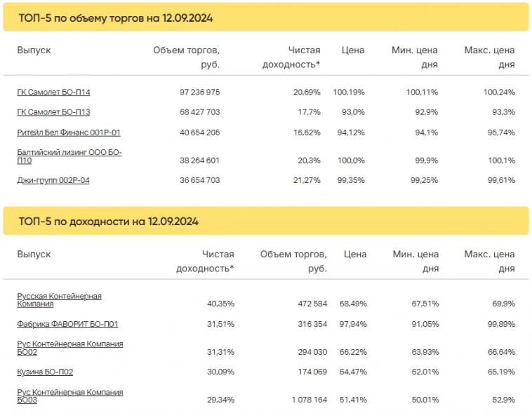
Task: Open the Русская Контейнерная Компания link
Action: pos(59,300)
